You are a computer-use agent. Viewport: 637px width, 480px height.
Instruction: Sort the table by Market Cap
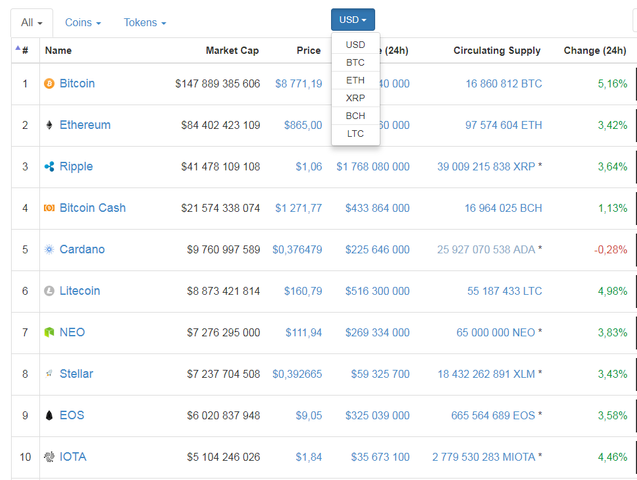click(232, 50)
